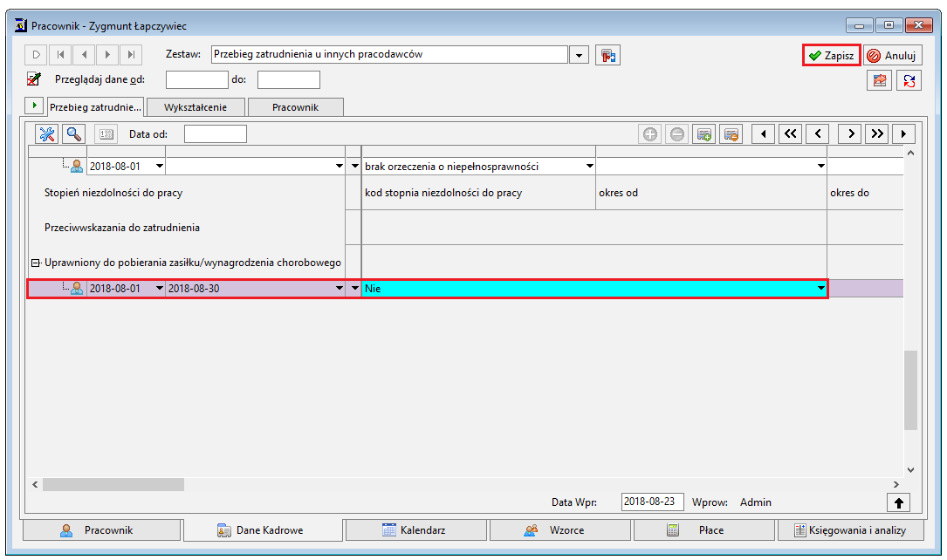Click the person icon in highlighted row

77,289
